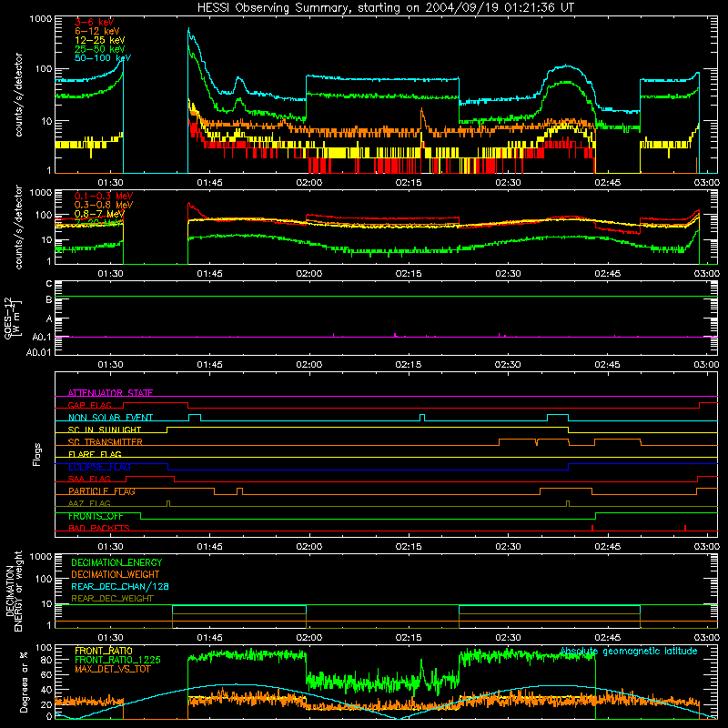
Task: Click the A0.1 tick label on GOES plot
Action: (x=42, y=337)
